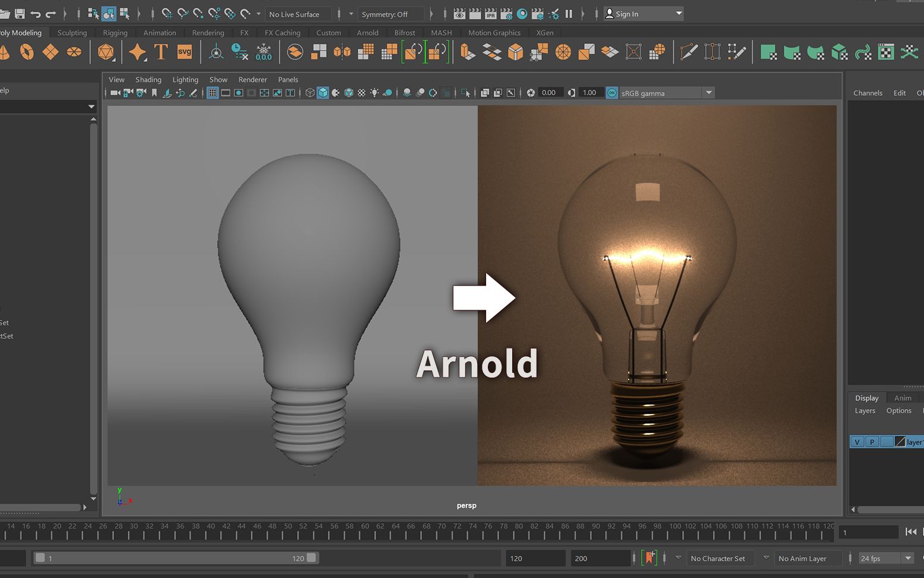Click the Grease Pencil icon in the viewport bar

[x=193, y=93]
